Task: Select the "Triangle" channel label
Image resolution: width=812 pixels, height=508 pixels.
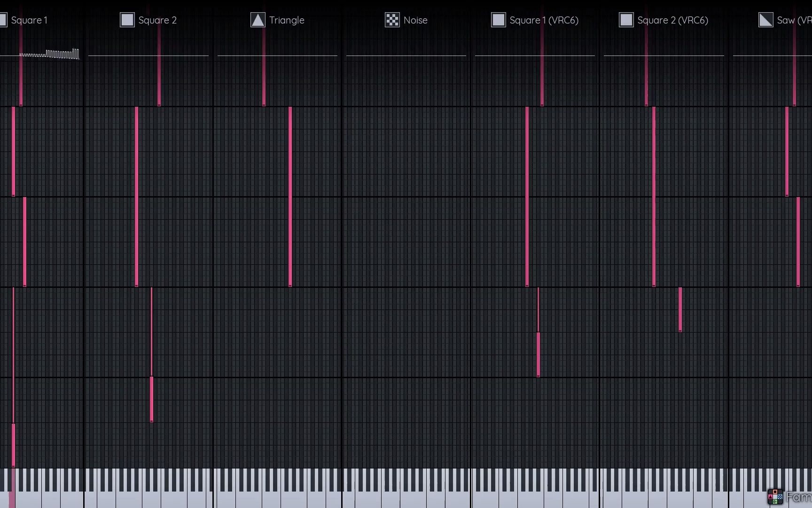Action: coord(287,20)
